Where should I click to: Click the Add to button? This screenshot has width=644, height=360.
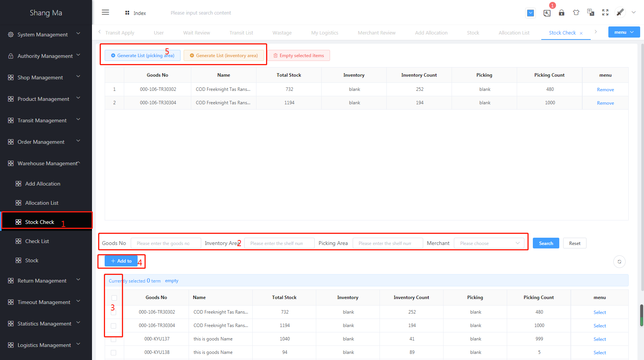coord(121,261)
